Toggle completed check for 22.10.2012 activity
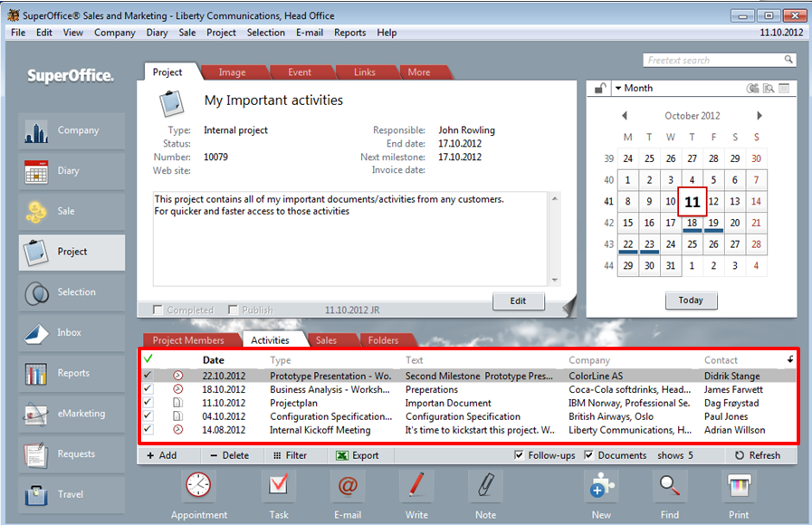 148,375
